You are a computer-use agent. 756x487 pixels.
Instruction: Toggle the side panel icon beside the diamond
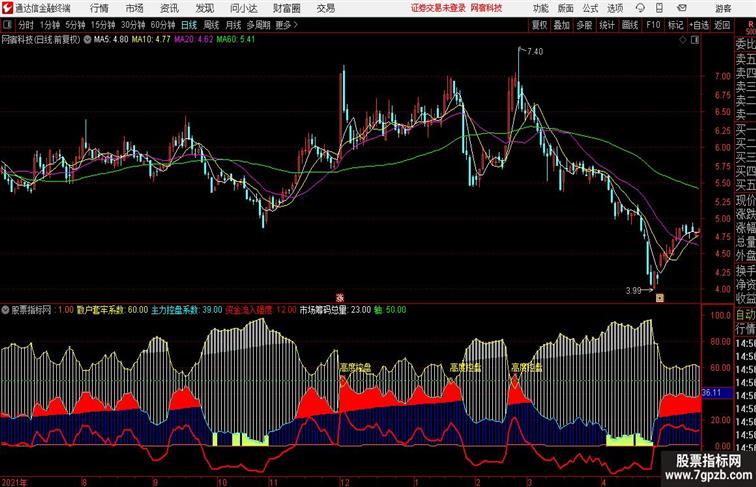coord(695,40)
